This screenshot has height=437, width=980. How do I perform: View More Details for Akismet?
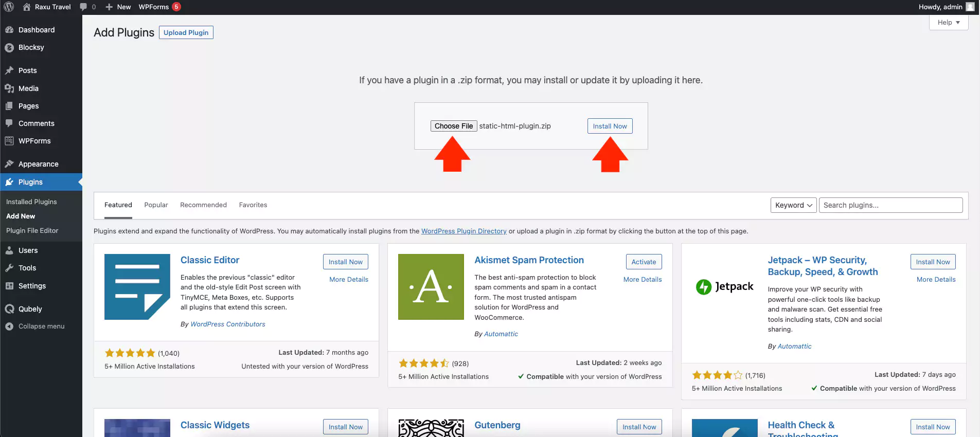pyautogui.click(x=643, y=280)
